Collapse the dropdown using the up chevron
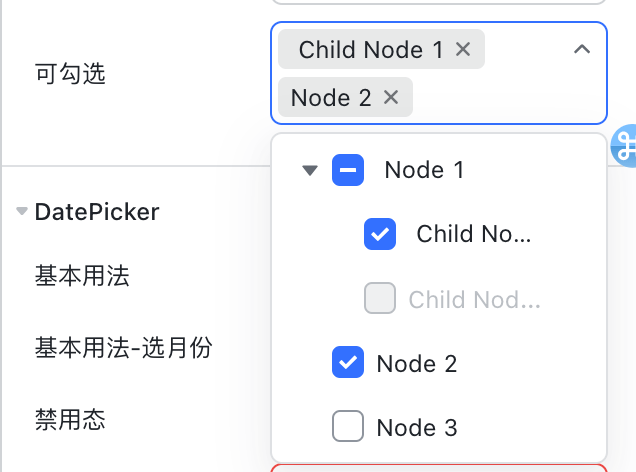 coord(582,49)
